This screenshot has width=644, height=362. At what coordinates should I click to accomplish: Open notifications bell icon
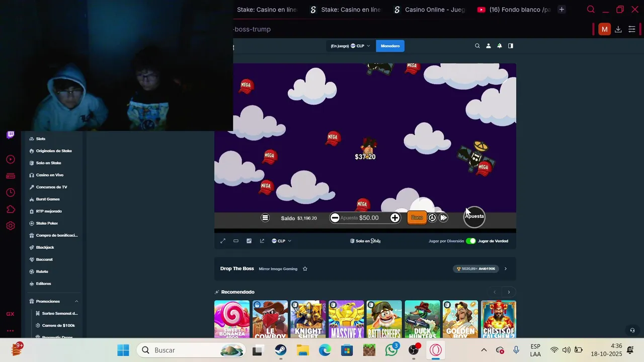500,46
